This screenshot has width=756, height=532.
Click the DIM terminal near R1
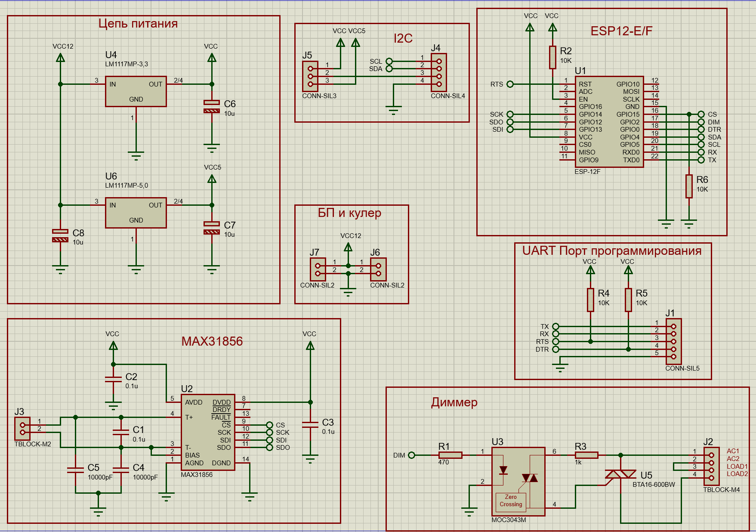pos(411,455)
